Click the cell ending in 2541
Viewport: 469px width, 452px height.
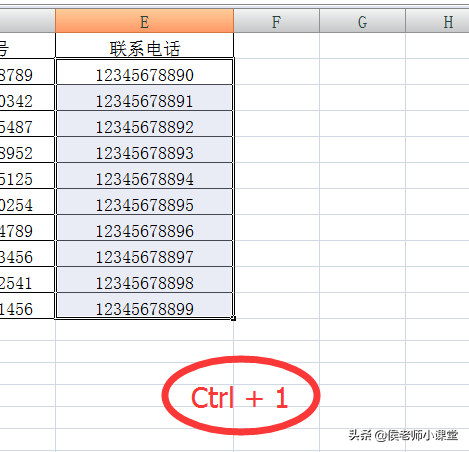pos(27,280)
